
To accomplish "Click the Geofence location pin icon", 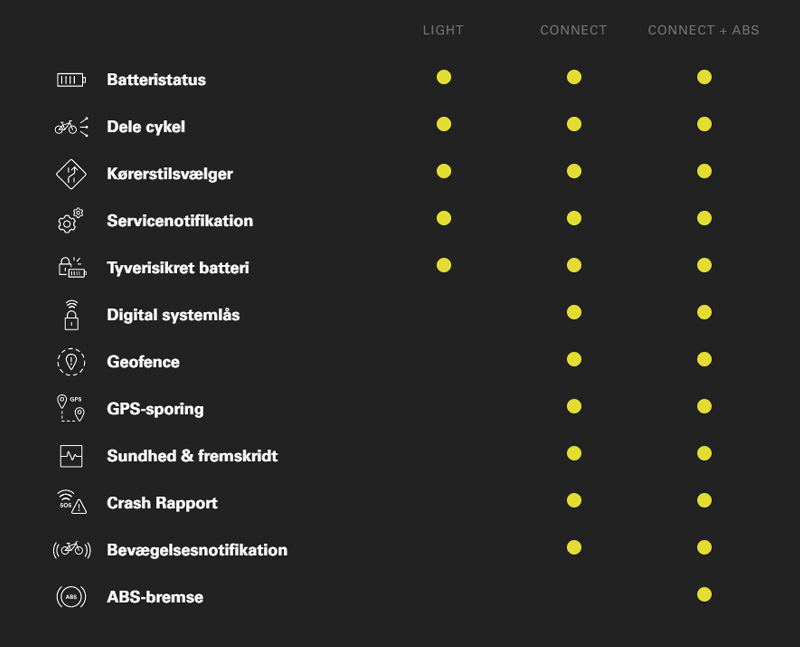I will pos(71,362).
